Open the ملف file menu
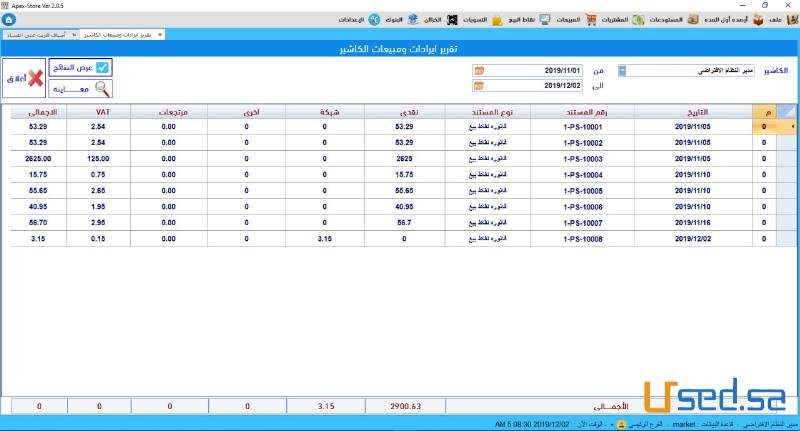 click(772, 19)
